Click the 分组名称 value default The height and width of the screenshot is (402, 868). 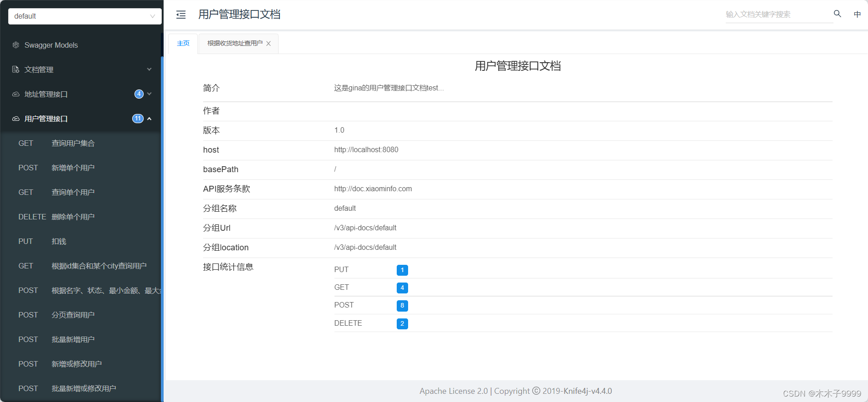[345, 208]
